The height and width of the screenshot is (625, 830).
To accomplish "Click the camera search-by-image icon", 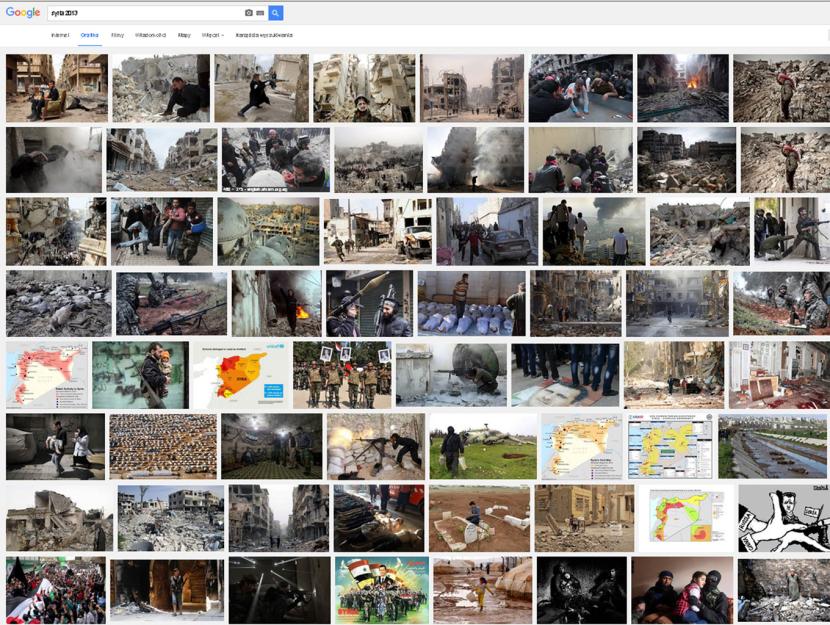I will click(x=249, y=13).
